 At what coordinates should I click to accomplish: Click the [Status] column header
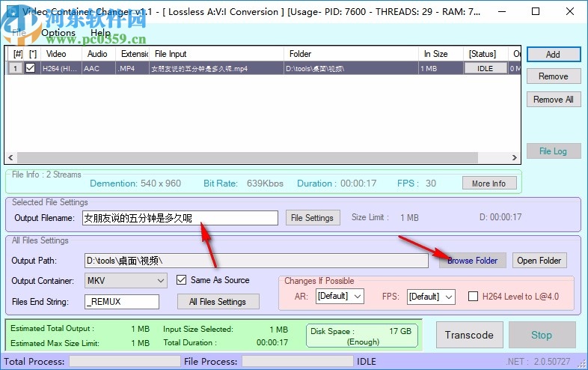486,54
